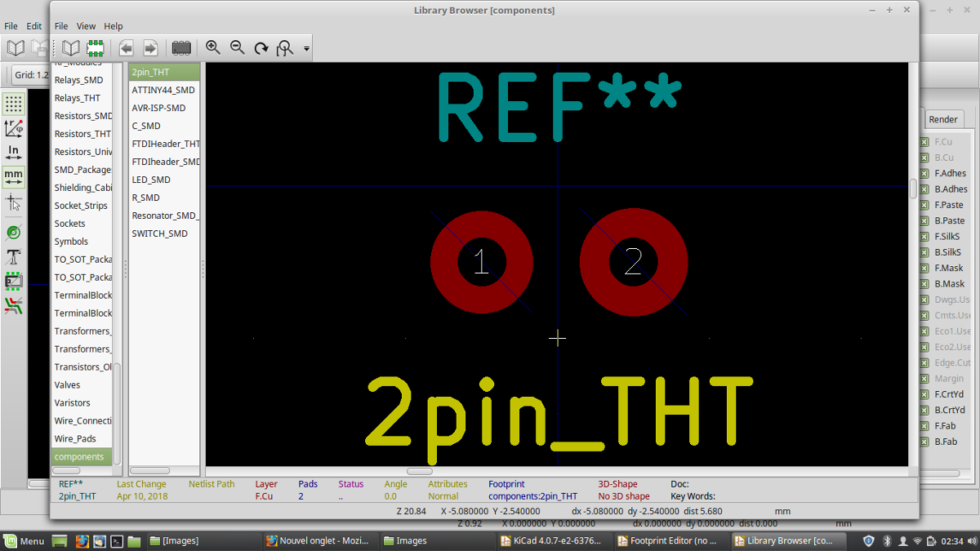Toggle B.Cu layer visibility checkbox
Screen dimensions: 980x551
(x=924, y=158)
